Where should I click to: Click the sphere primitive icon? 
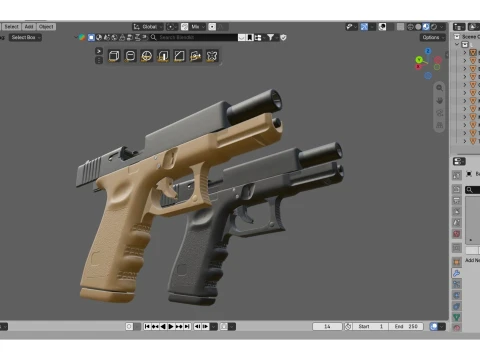tap(147, 56)
